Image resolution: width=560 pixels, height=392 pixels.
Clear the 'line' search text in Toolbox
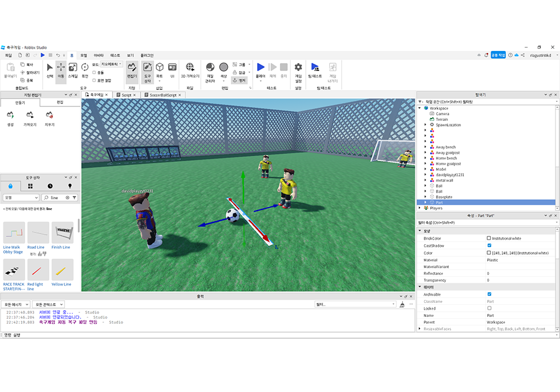point(68,198)
